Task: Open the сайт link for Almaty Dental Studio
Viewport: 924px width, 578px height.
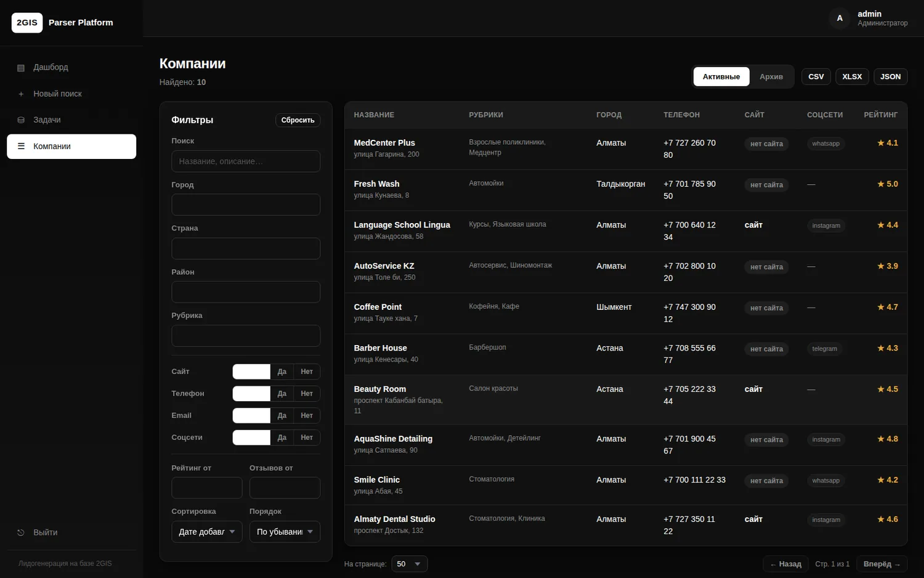Action: 753,519
